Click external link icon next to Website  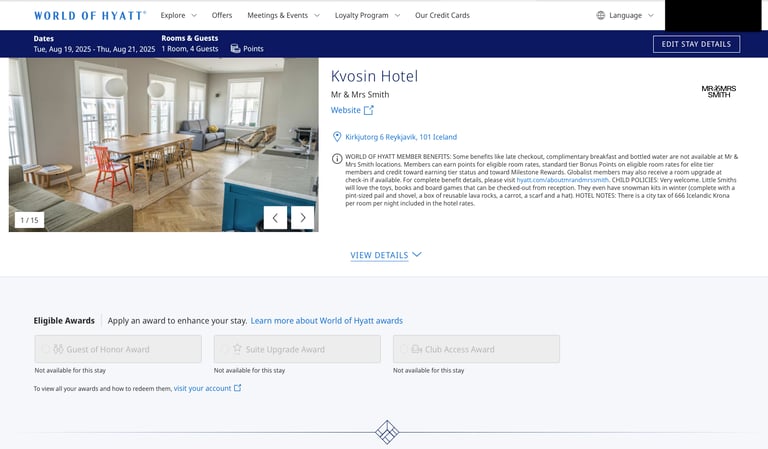[369, 110]
